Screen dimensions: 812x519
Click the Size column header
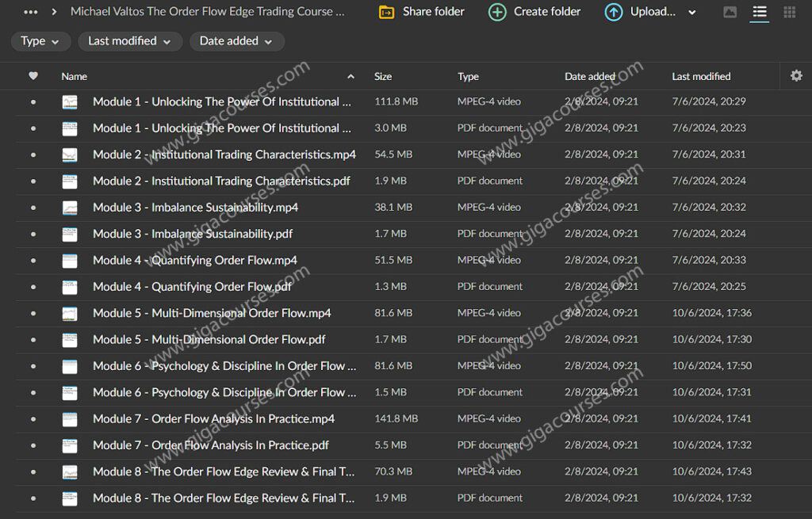[383, 76]
